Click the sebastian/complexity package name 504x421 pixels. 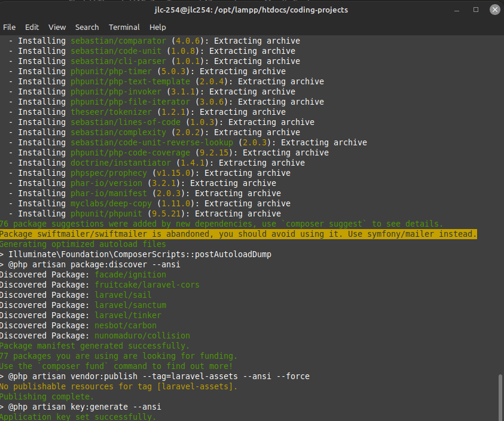coord(118,132)
